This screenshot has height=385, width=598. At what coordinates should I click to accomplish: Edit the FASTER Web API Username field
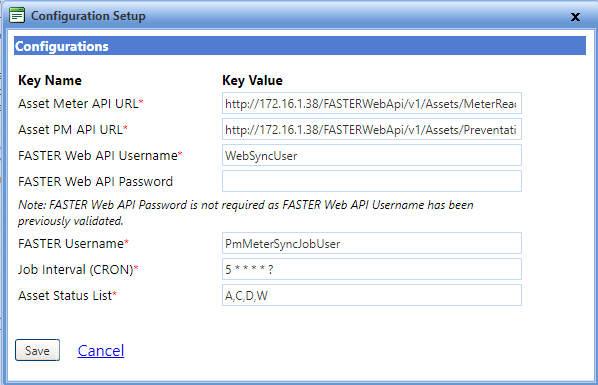click(372, 155)
